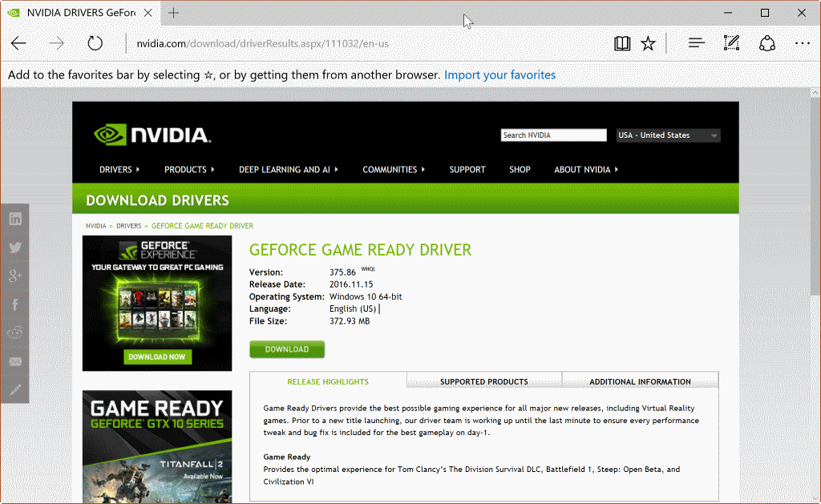Click the DOWNLOAD DRIVERS banner title
Viewport: 821px width, 504px height.
(x=158, y=200)
